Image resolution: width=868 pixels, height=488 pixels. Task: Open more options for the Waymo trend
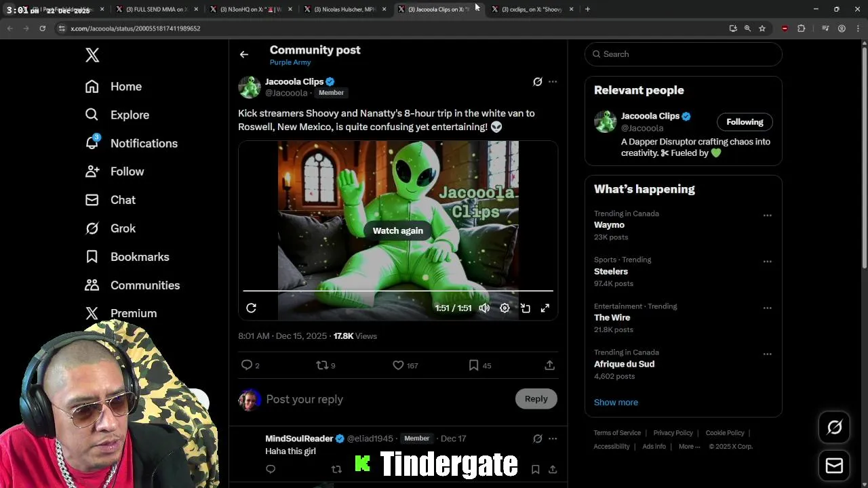click(x=767, y=216)
